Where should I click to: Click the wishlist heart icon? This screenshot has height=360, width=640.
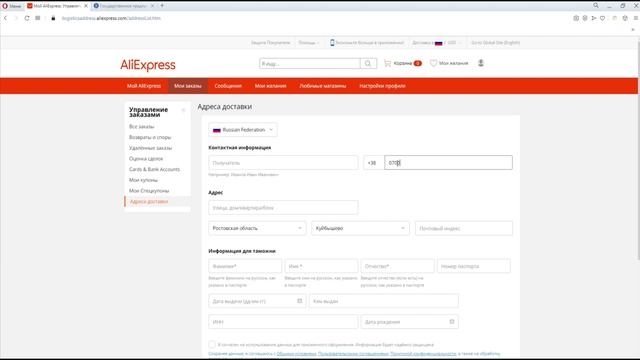pyautogui.click(x=433, y=63)
